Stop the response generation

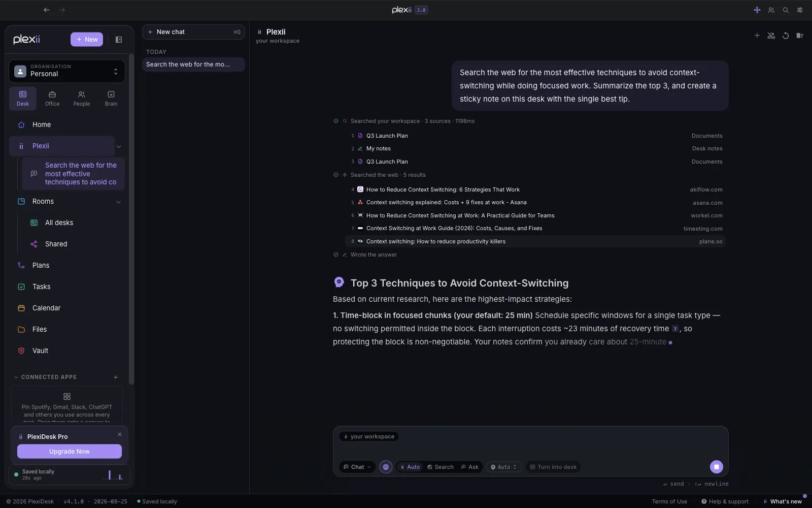click(x=717, y=467)
